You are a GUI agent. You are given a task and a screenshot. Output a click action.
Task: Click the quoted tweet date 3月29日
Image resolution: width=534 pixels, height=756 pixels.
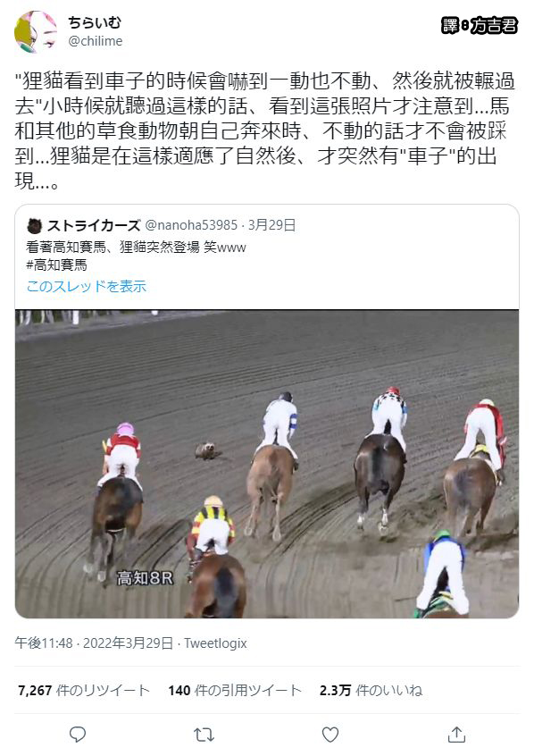[x=271, y=225]
